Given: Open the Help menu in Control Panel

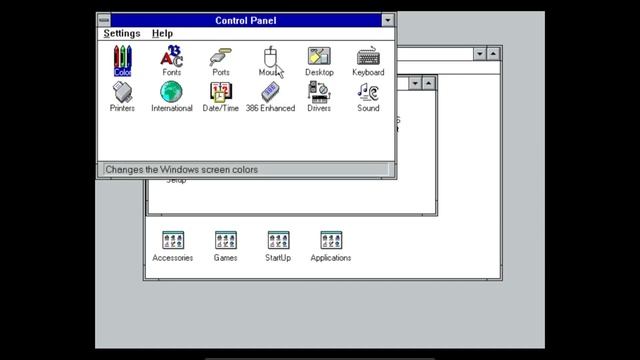Looking at the screenshot, I should (162, 33).
